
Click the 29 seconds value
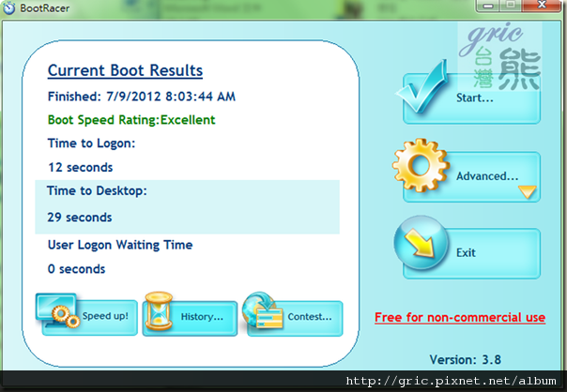coord(80,218)
